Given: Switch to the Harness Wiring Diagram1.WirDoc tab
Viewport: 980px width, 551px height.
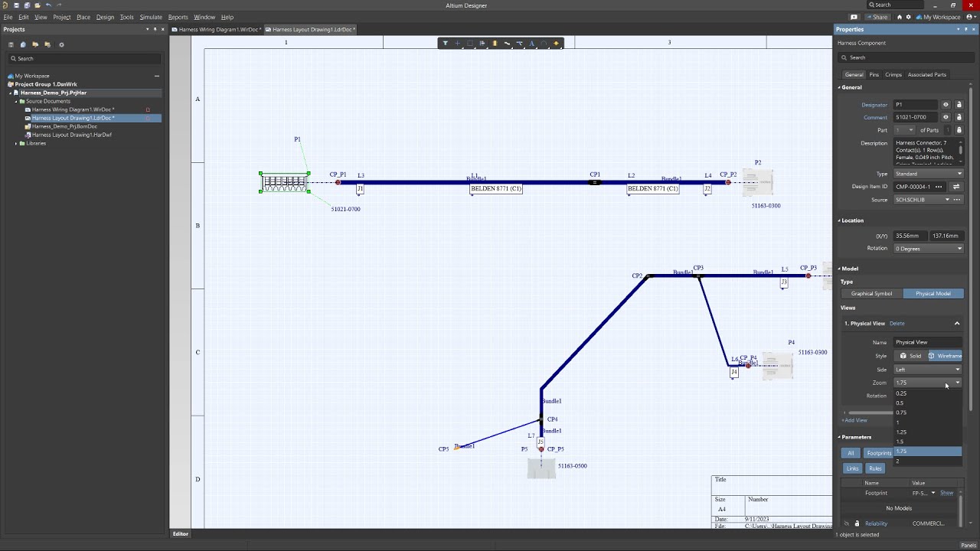Looking at the screenshot, I should [217, 30].
